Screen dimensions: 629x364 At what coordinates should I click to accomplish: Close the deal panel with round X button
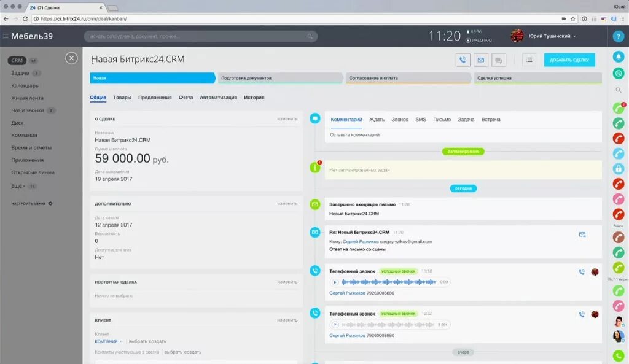tap(71, 58)
